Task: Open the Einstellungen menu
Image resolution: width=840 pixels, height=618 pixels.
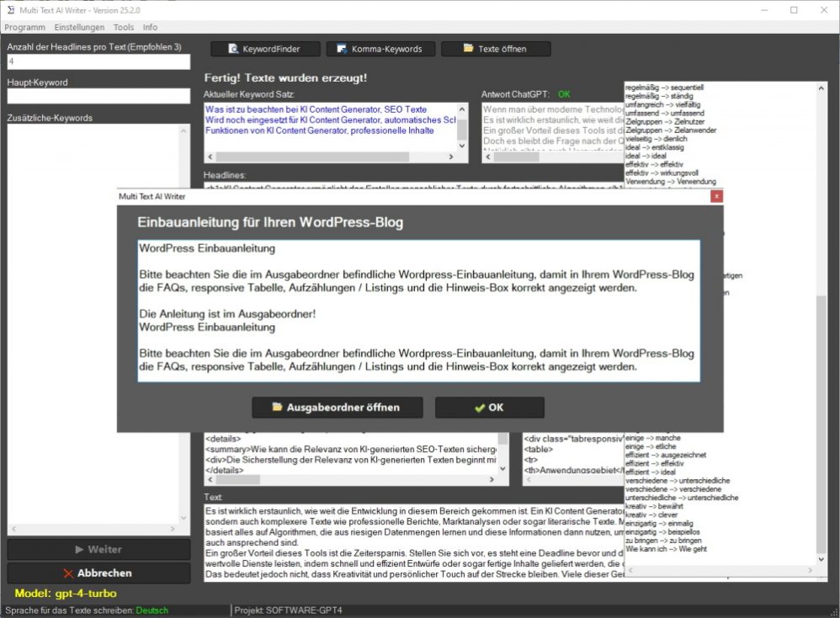Action: click(79, 27)
